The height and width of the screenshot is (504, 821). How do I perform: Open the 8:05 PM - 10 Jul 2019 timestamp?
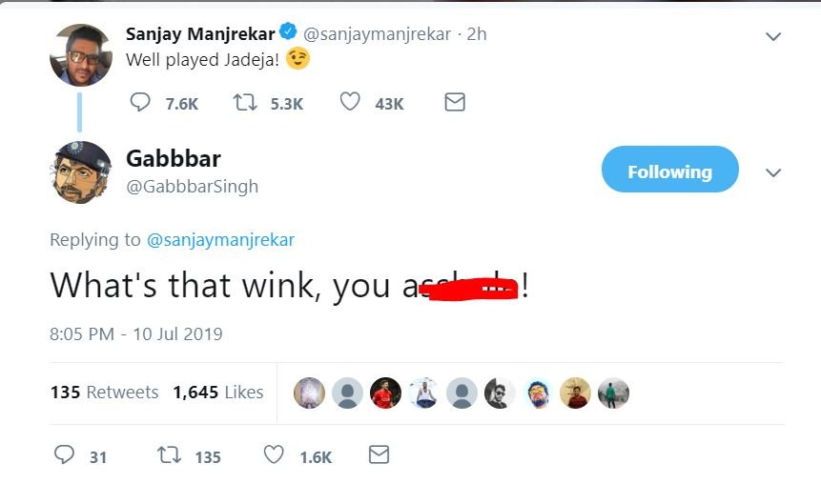coord(135,334)
